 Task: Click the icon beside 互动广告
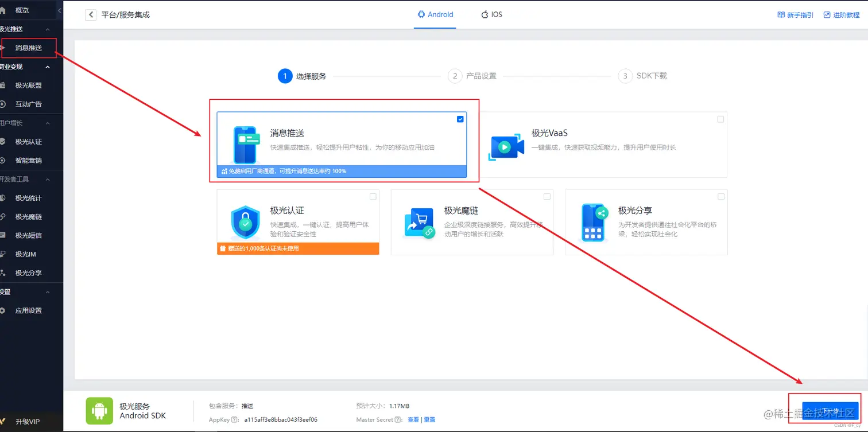[x=3, y=104]
